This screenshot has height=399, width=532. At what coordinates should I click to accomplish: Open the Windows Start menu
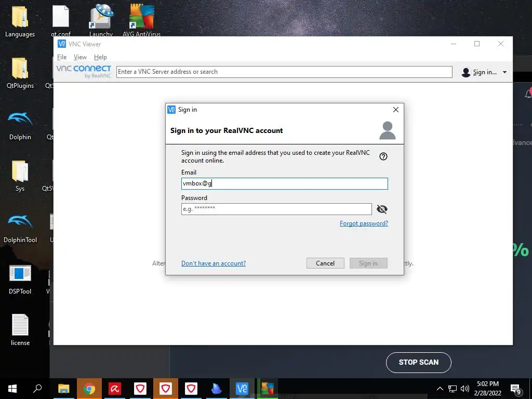(12, 389)
